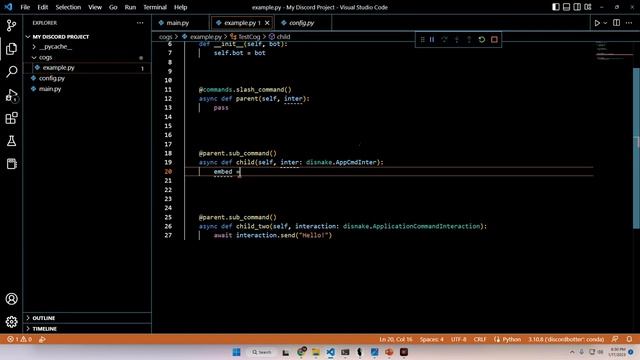640x360 pixels.
Task: Open the Selection menu
Action: point(68,7)
